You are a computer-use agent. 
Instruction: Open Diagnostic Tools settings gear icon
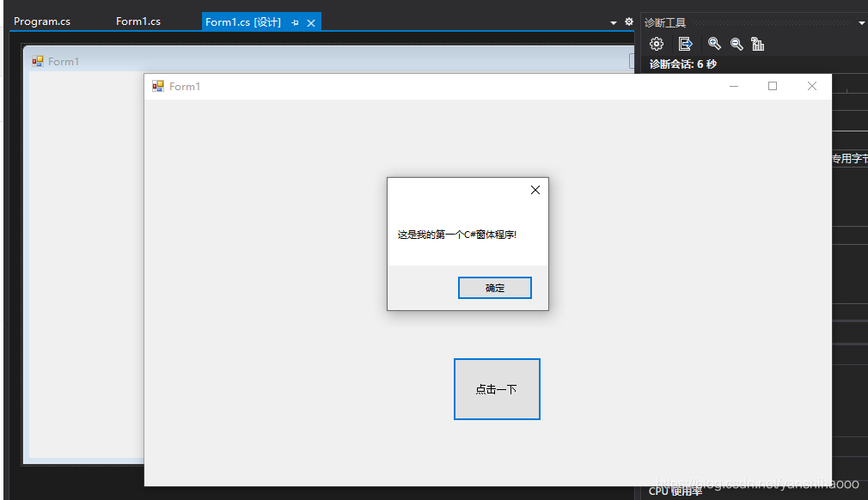point(657,44)
